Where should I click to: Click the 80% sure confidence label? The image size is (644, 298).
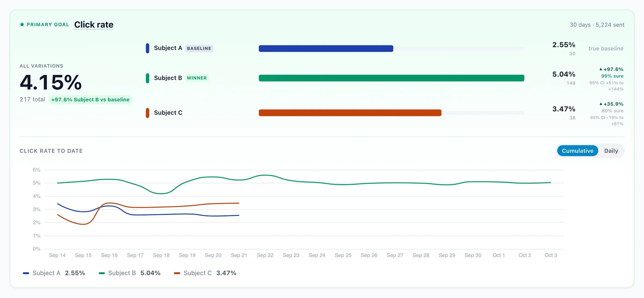(612, 111)
